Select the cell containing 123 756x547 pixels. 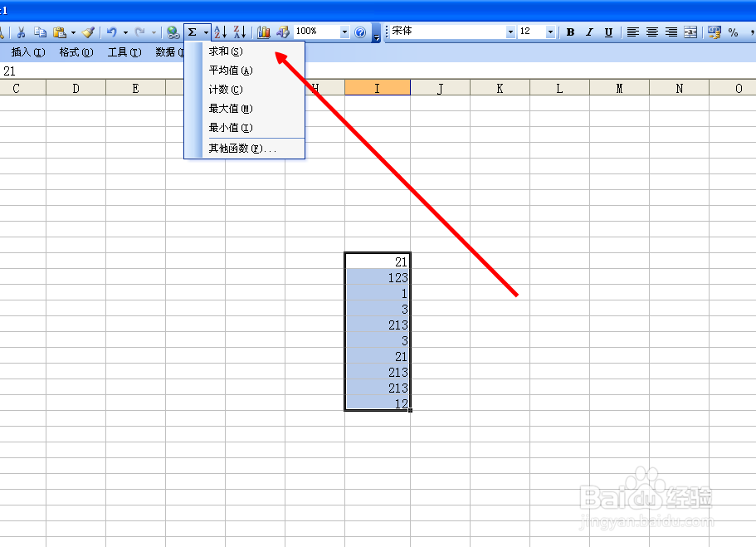(378, 277)
